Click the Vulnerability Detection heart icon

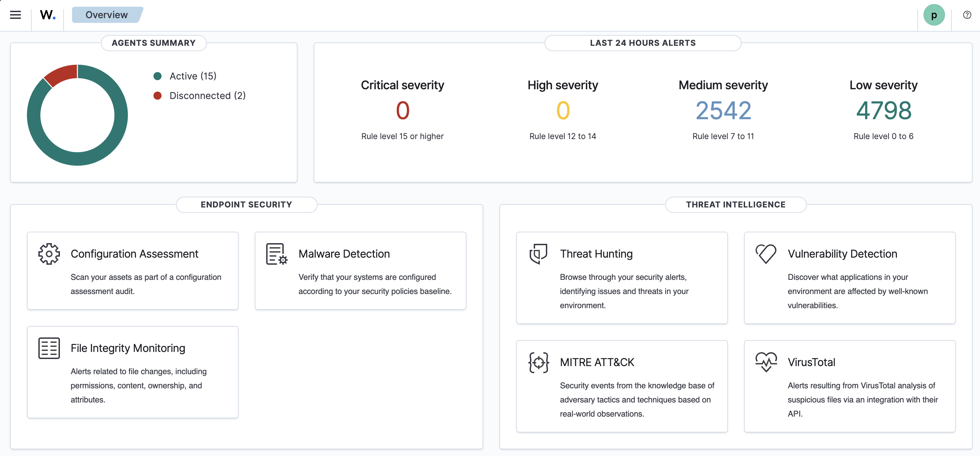[766, 254]
